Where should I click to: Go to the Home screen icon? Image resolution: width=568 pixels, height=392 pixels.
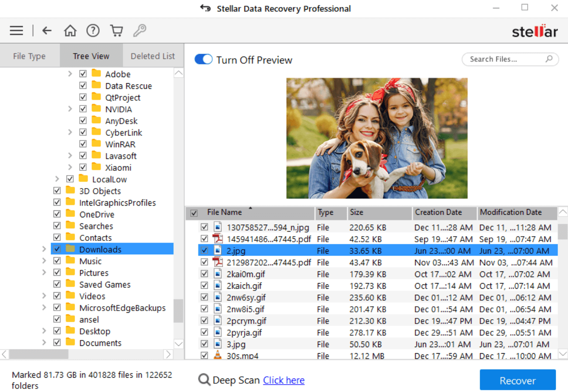(x=70, y=30)
